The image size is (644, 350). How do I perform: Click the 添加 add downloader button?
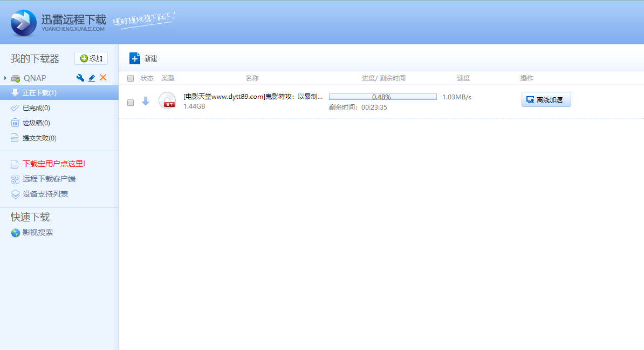click(91, 58)
